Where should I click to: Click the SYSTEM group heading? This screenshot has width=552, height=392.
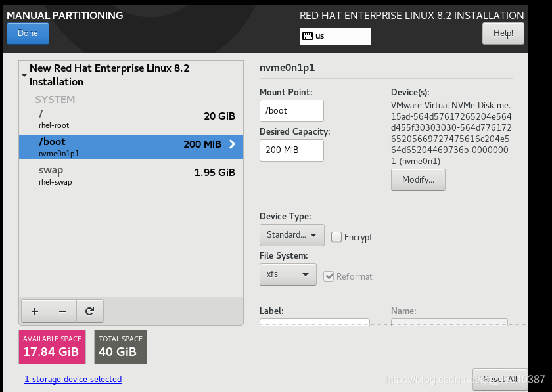click(55, 100)
